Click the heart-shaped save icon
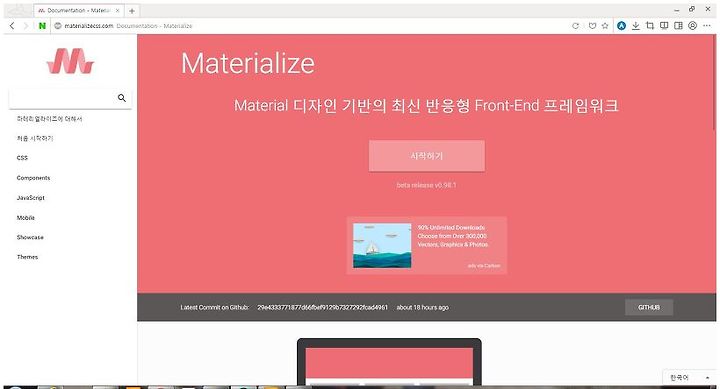This screenshot has width=720, height=389. [592, 26]
